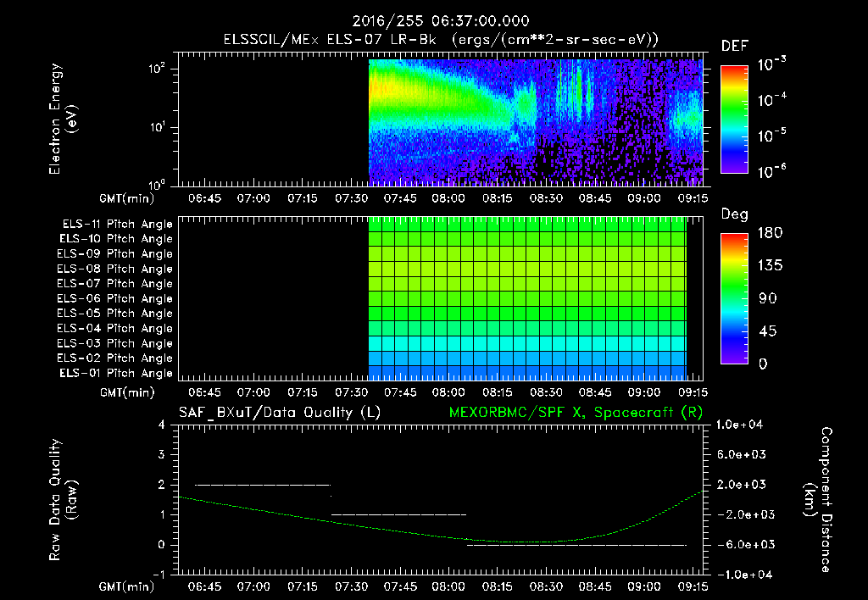Click the '10⁻⁶' DEF color bar tick label
The width and height of the screenshot is (868, 600).
pos(771,171)
